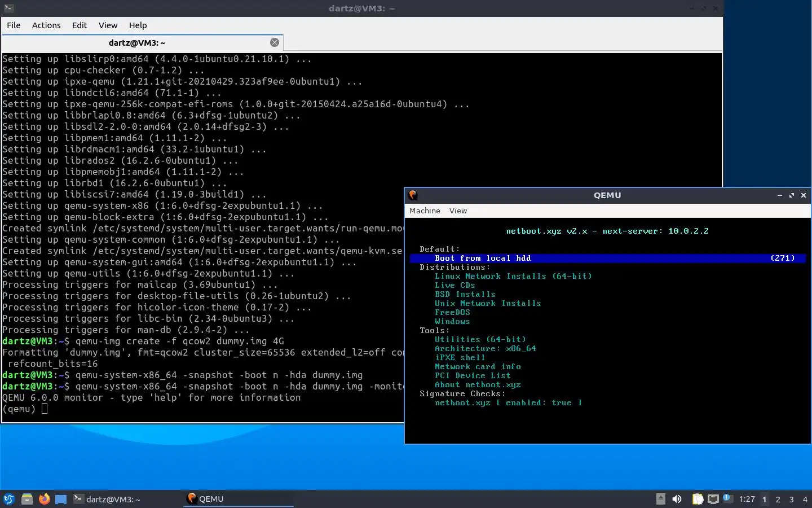Click 'Setting up libslirp0:amd64' terminal line

157,59
